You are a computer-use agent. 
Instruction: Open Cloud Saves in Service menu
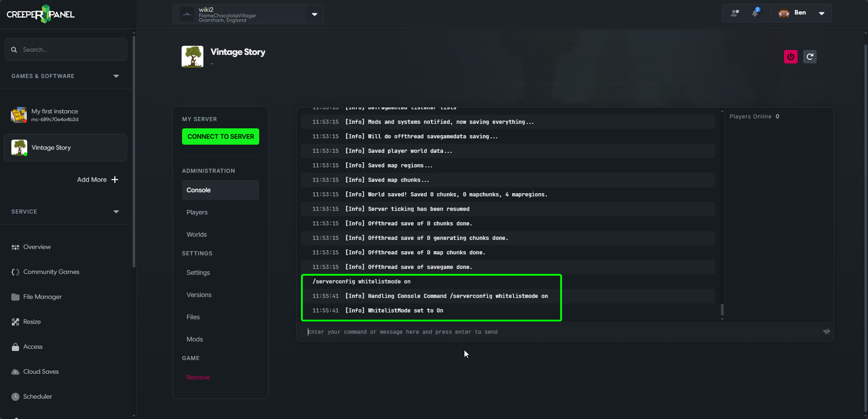[x=41, y=372]
